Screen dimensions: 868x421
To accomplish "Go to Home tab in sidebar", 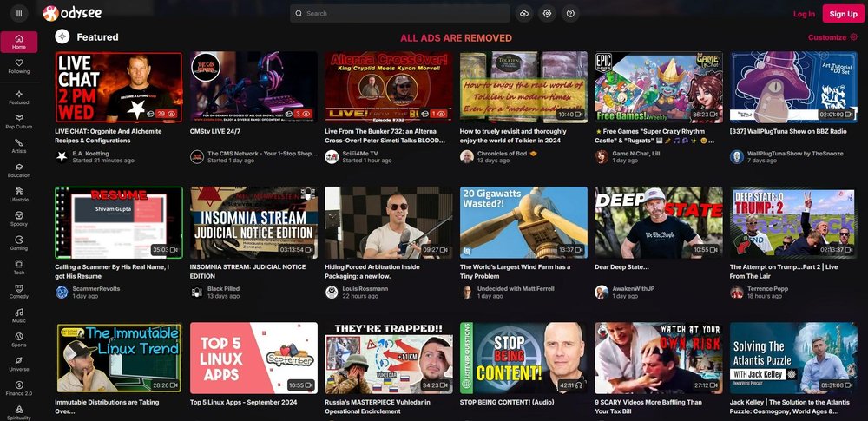I will (19, 42).
